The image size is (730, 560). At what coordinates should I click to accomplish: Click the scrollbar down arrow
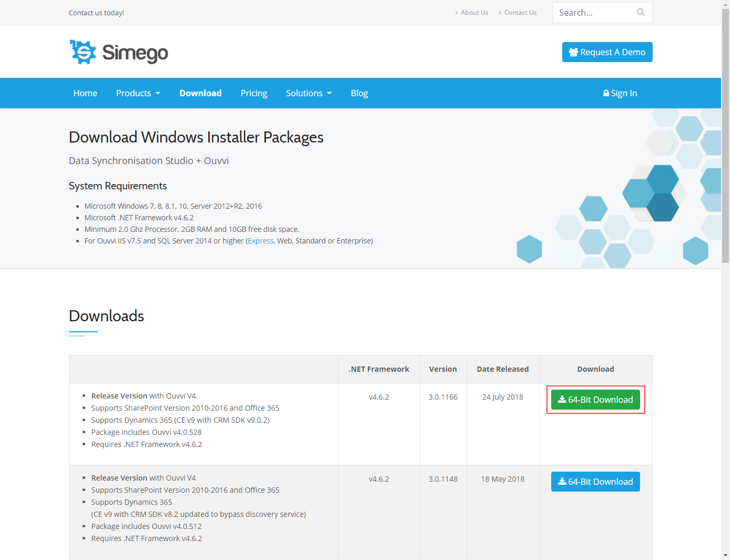725,555
